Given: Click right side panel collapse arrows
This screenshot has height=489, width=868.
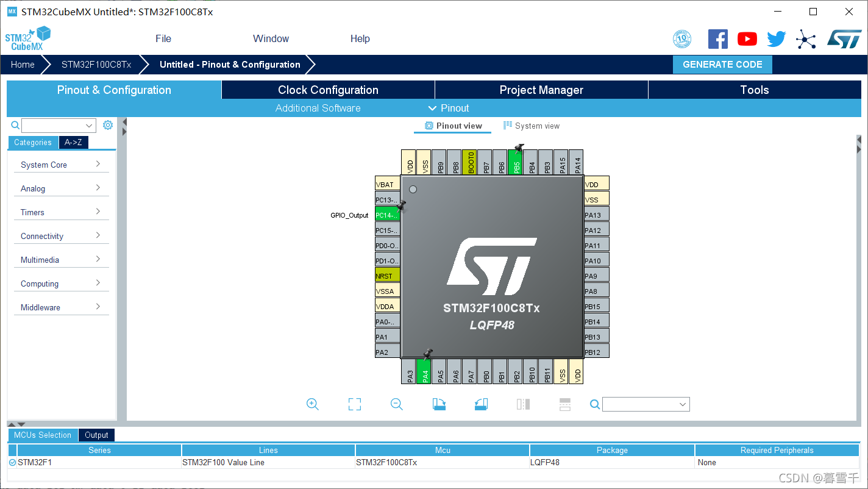Looking at the screenshot, I should 859,145.
